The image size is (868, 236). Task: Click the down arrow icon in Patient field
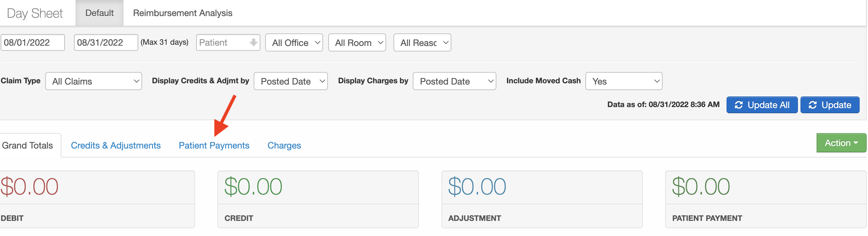[253, 42]
